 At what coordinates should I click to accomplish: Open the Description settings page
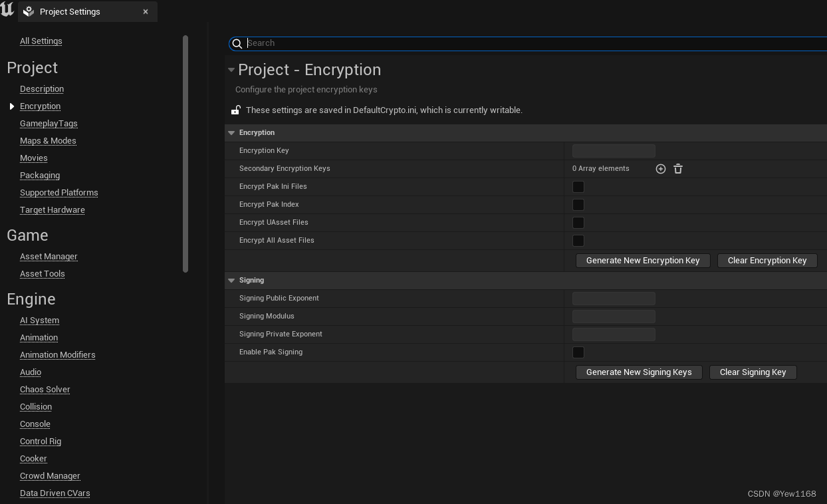point(42,89)
